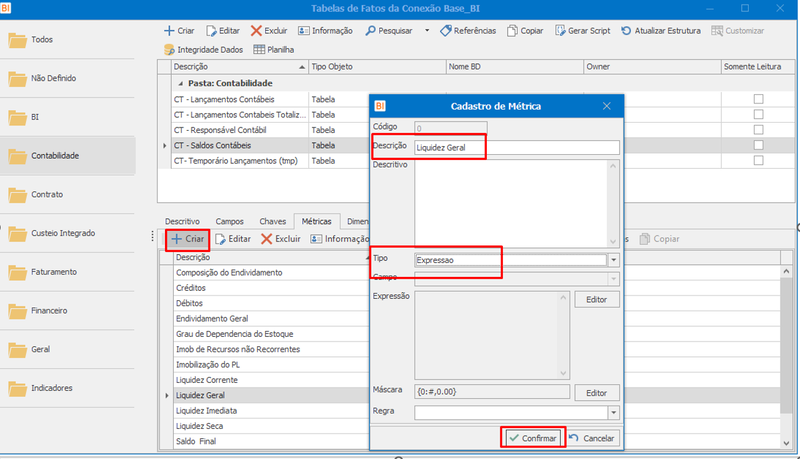The height and width of the screenshot is (459, 800).
Task: Click the Pesquisar search icon
Action: coord(370,31)
